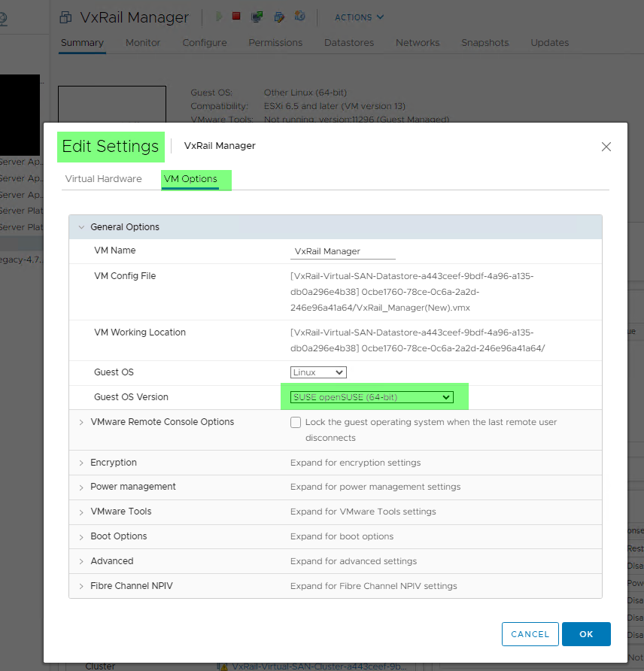Go to the Permissions tab
This screenshot has width=644, height=671.
(x=275, y=43)
